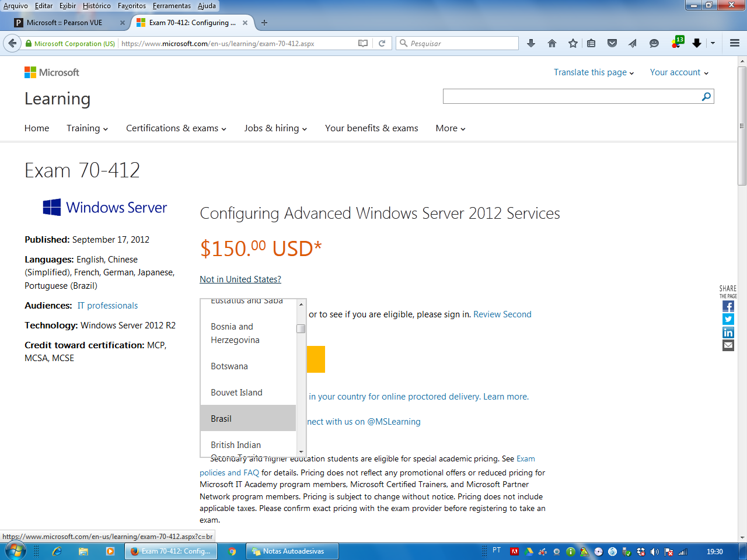This screenshot has width=747, height=560.
Task: Open reader view icon in address bar
Action: [x=363, y=43]
